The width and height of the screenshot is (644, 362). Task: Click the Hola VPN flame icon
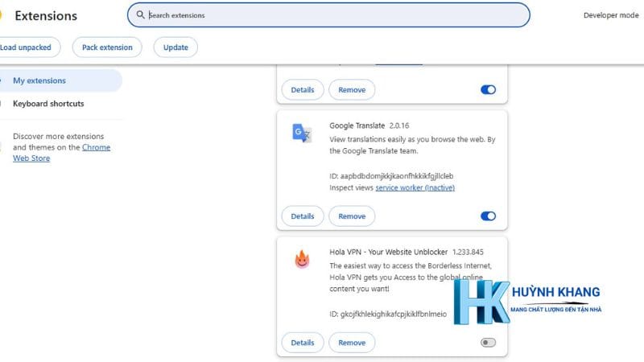pos(302,259)
